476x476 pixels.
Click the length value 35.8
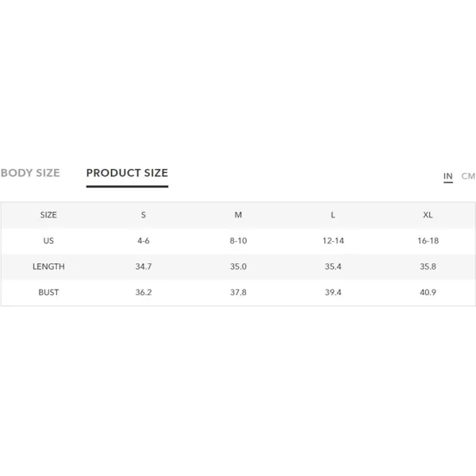(428, 267)
